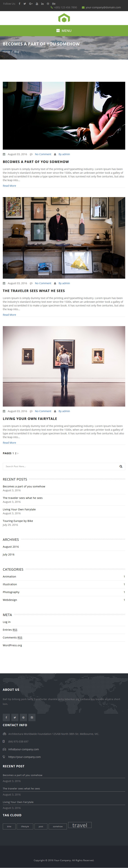Viewport: 128px width, 868px height.
Task: Read more of The Traveler Sees post
Action: [x=9, y=315]
